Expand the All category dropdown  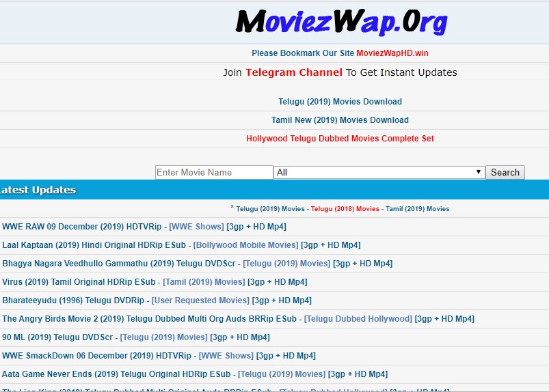[379, 172]
